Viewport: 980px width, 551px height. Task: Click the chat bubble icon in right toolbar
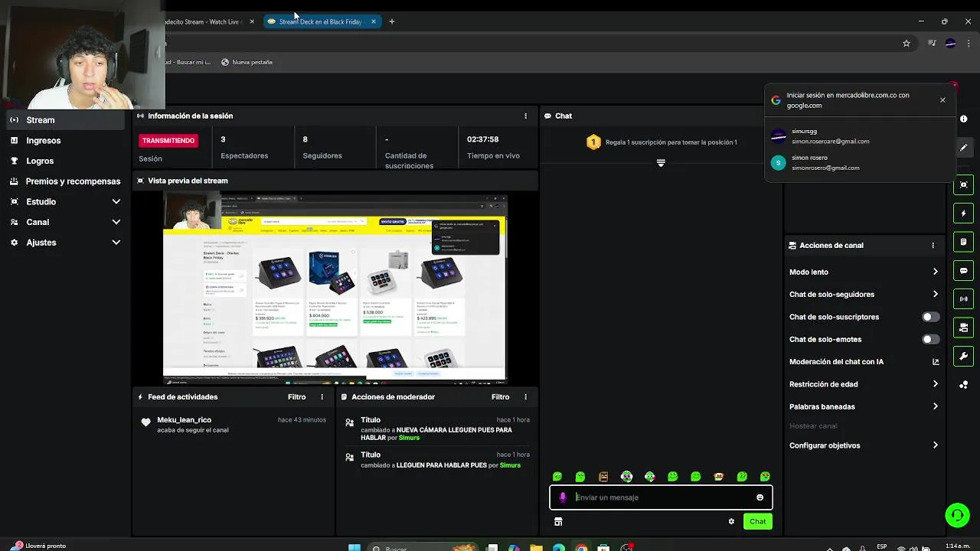pyautogui.click(x=964, y=271)
